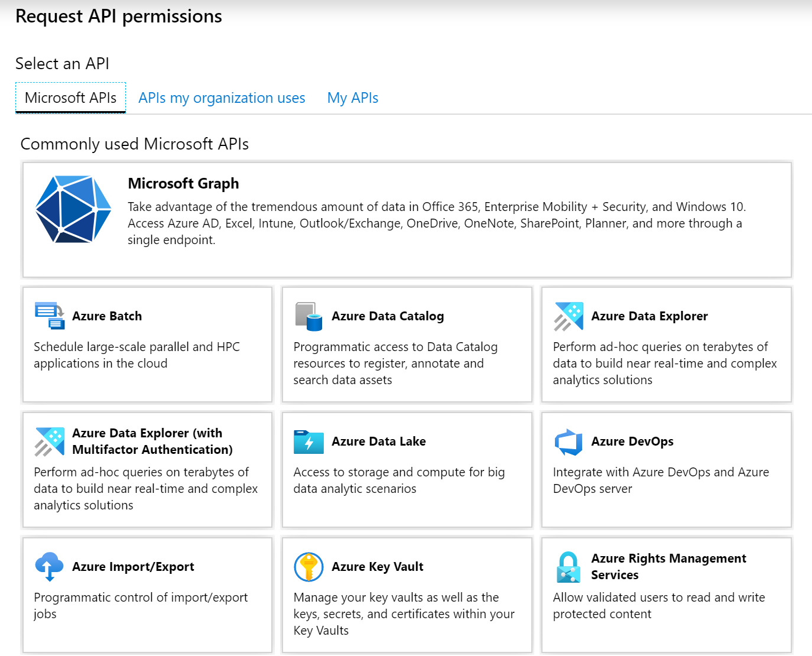Click the Azure Data Catalog icon
The width and height of the screenshot is (812, 656).
[x=308, y=316]
